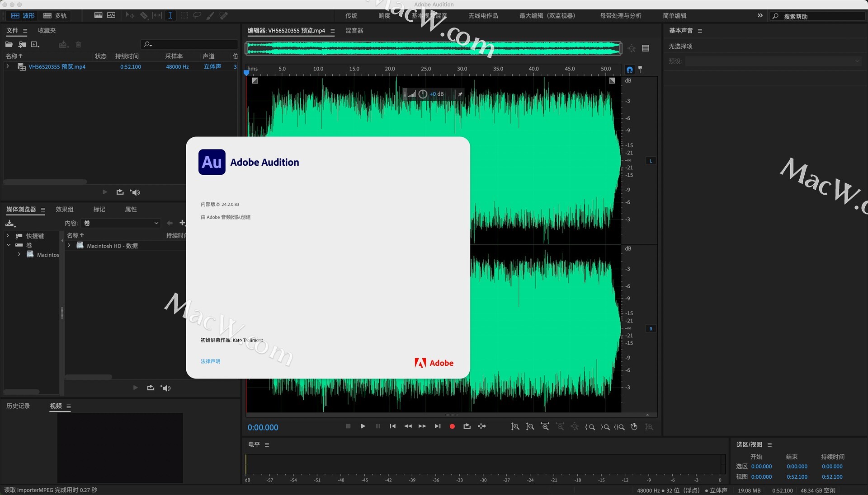868x495 pixels.
Task: Expand the VH56520355 预览.mp4 file row
Action: 8,66
